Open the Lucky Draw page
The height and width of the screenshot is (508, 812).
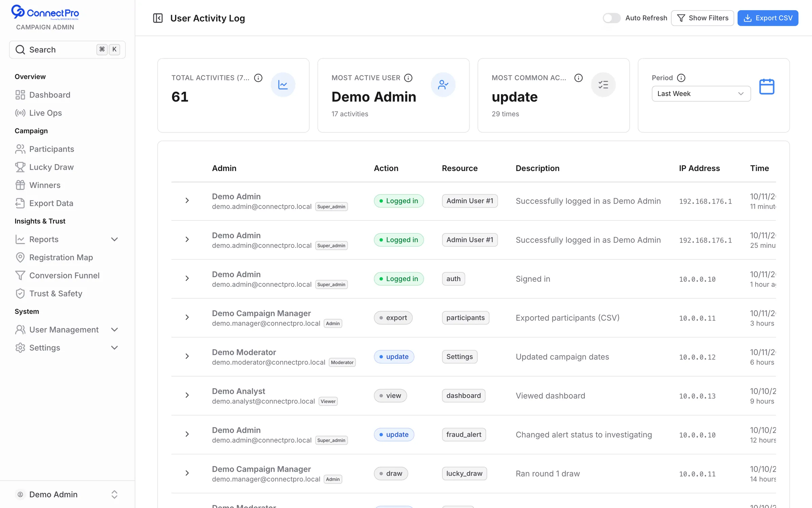[67, 167]
